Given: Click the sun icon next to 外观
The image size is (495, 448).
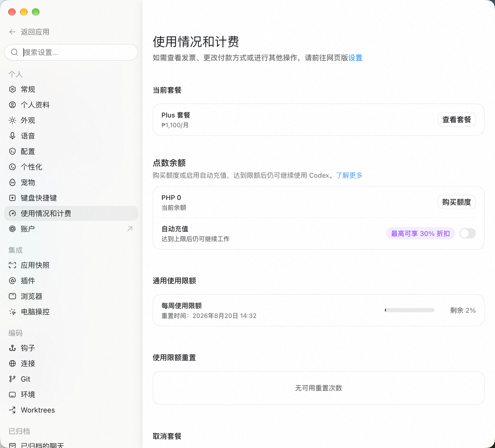Looking at the screenshot, I should coord(12,120).
